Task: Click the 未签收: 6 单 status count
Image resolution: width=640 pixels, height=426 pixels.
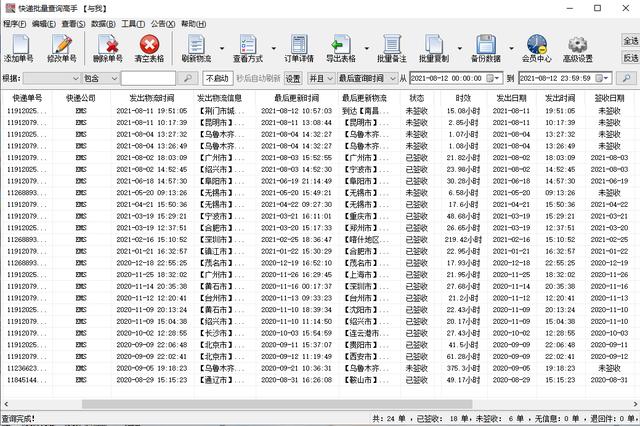Action: 500,418
